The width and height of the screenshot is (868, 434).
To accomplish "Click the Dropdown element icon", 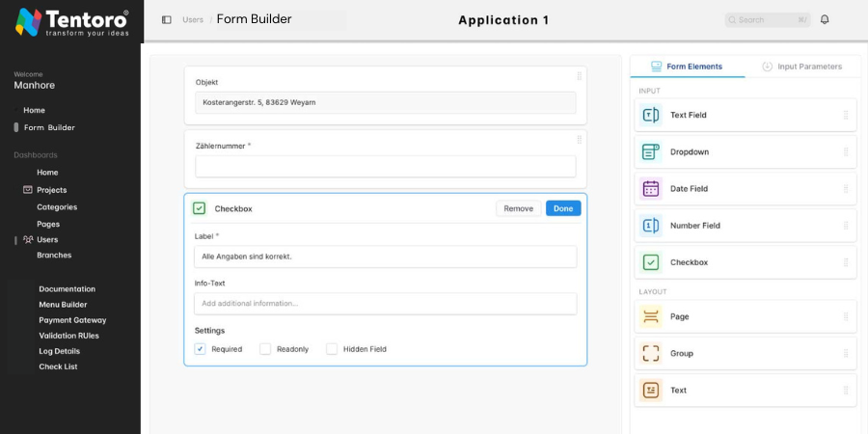I will point(650,151).
